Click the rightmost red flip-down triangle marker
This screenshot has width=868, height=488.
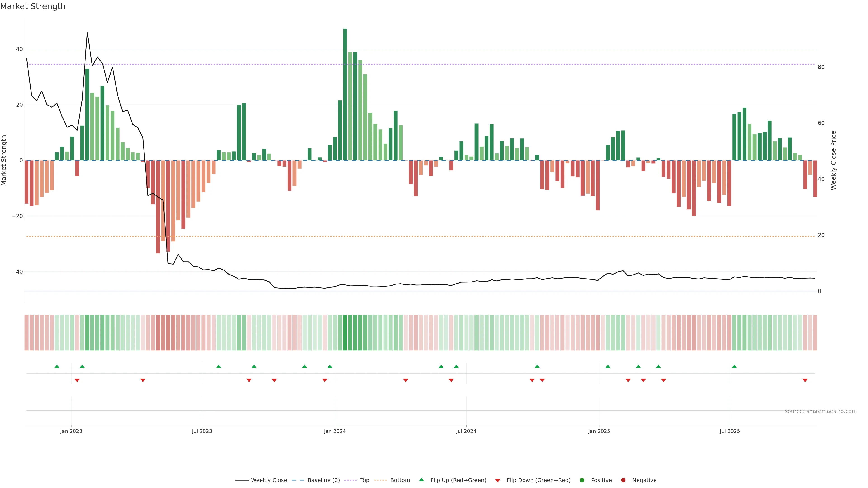tap(805, 380)
